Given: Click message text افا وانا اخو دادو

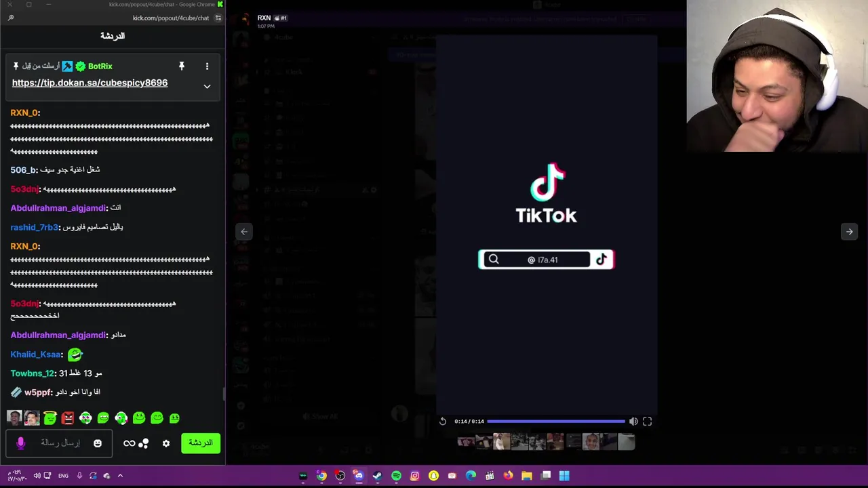Looking at the screenshot, I should click(x=77, y=392).
